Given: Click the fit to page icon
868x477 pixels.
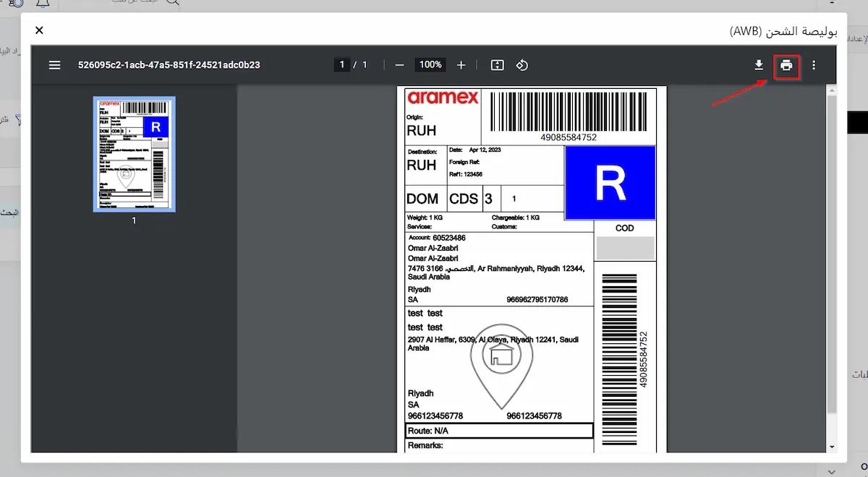Looking at the screenshot, I should click(497, 65).
